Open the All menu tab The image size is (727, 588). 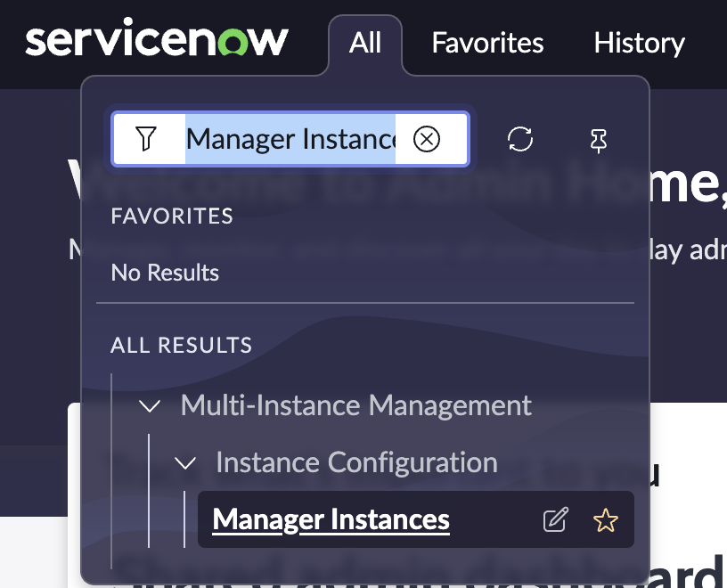365,43
